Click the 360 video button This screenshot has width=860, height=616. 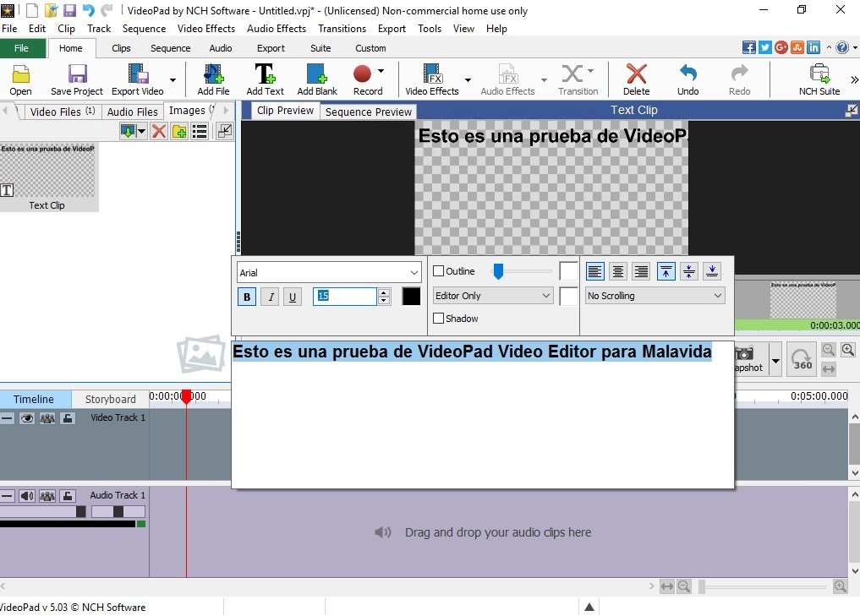click(802, 359)
